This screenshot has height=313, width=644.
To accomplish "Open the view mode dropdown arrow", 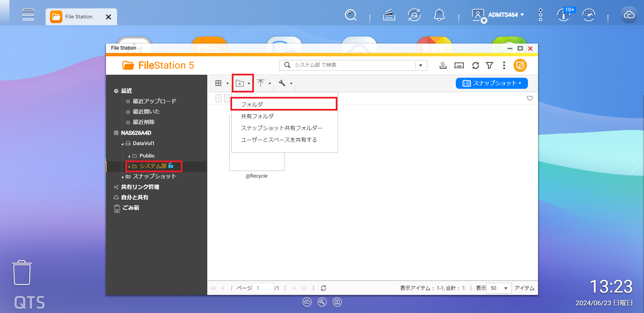I will tap(227, 83).
